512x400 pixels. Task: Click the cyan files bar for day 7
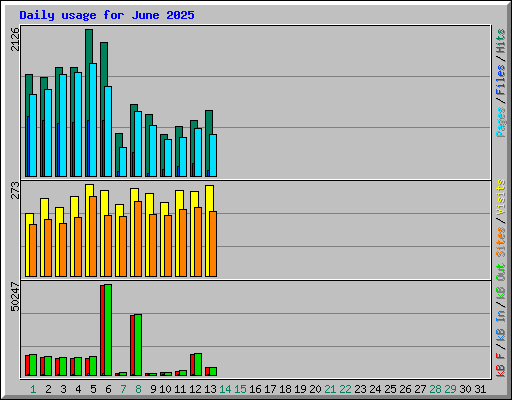click(123, 162)
